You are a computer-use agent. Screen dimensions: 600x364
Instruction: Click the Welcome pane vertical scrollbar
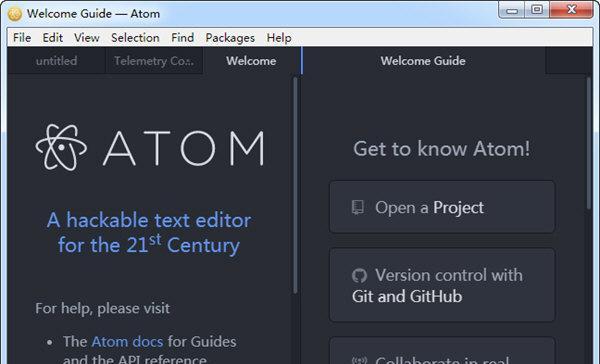click(x=295, y=186)
